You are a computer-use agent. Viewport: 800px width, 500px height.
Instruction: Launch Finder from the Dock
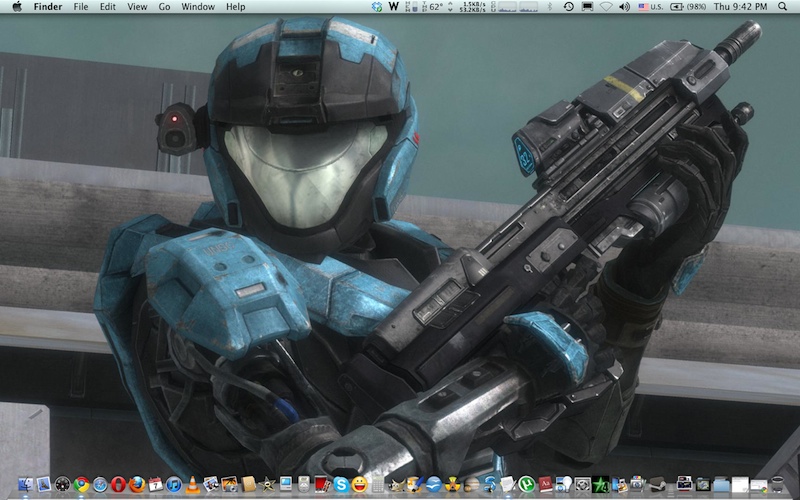[x=26, y=484]
